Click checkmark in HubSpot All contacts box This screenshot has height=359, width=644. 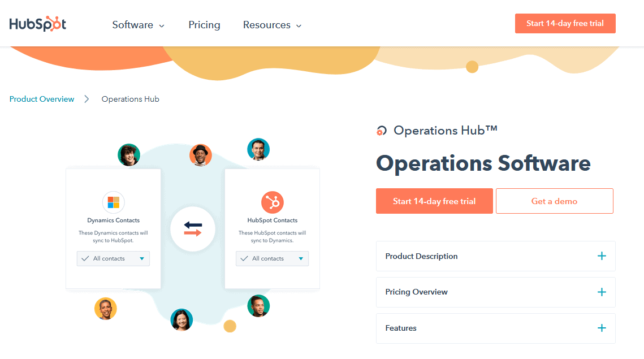tap(244, 258)
